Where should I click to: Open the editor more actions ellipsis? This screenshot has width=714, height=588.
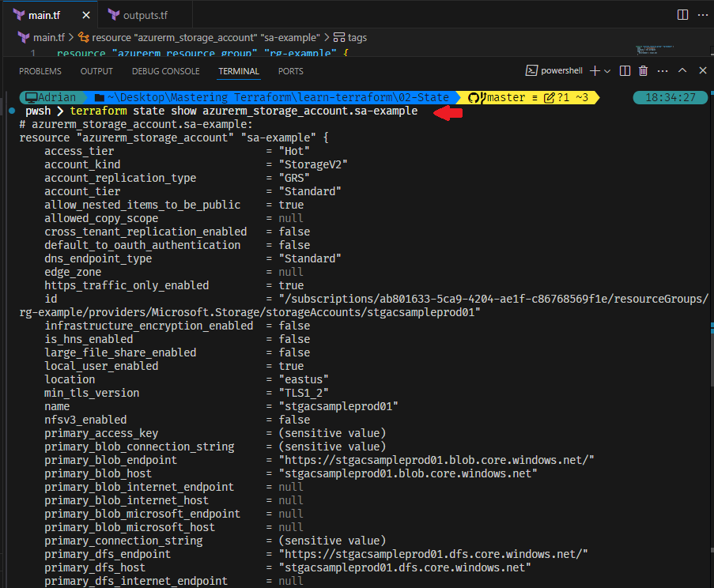click(703, 14)
